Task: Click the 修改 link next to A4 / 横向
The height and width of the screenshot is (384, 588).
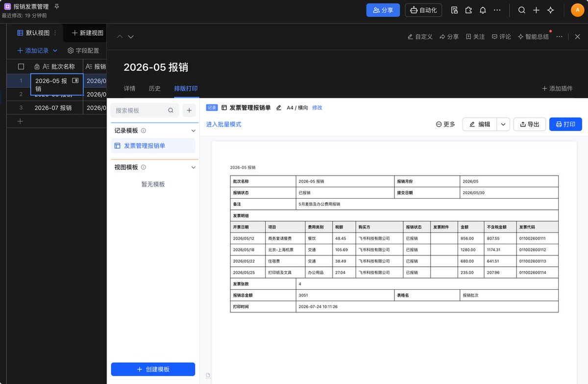Action: pos(318,108)
